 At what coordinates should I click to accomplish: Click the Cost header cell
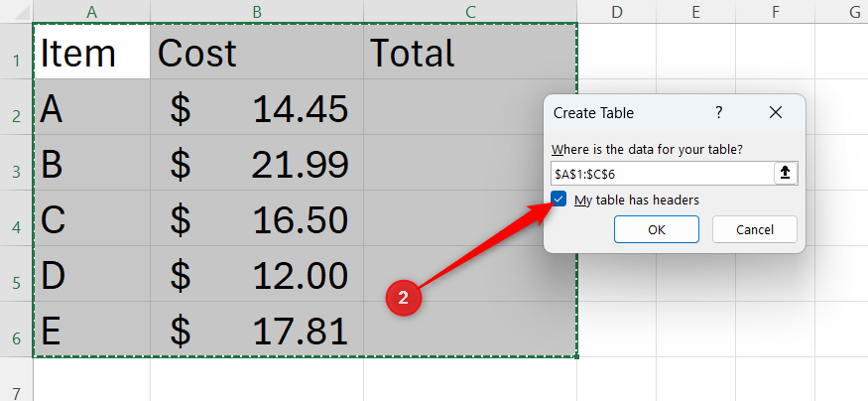point(257,52)
